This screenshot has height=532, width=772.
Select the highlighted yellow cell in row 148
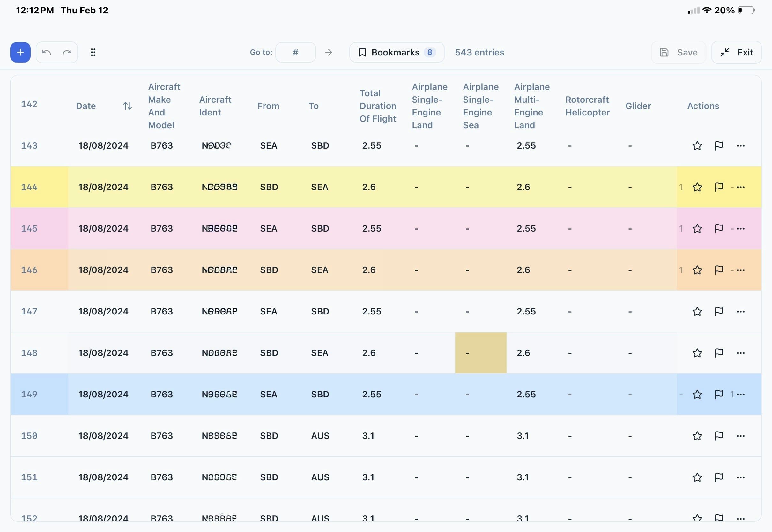click(480, 353)
